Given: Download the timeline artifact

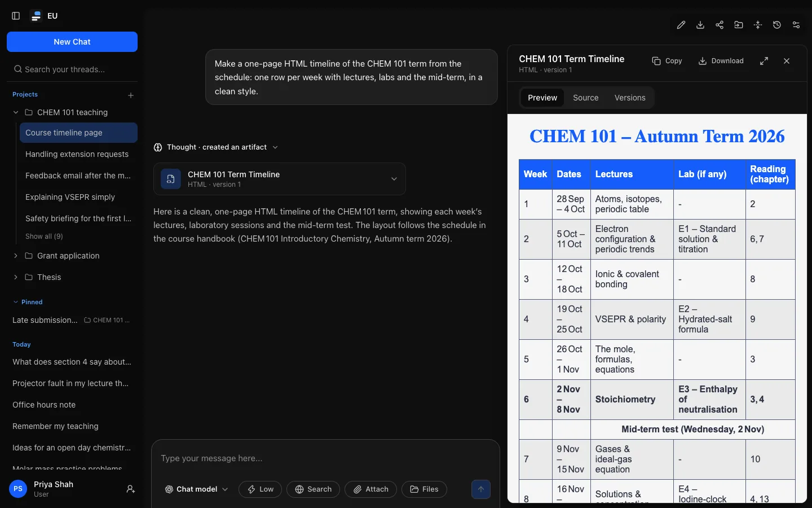Looking at the screenshot, I should coord(721,61).
